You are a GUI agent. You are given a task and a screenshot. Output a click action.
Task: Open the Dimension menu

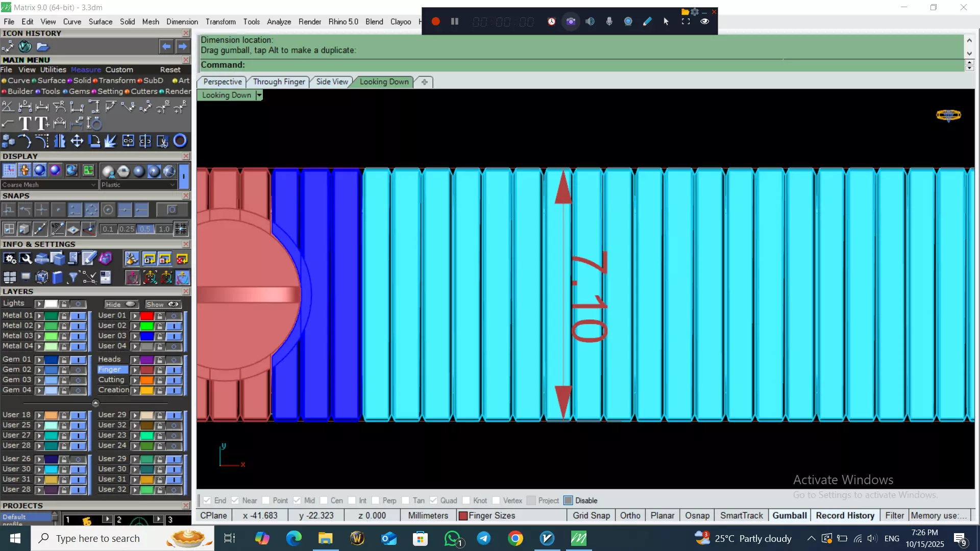tap(182, 21)
